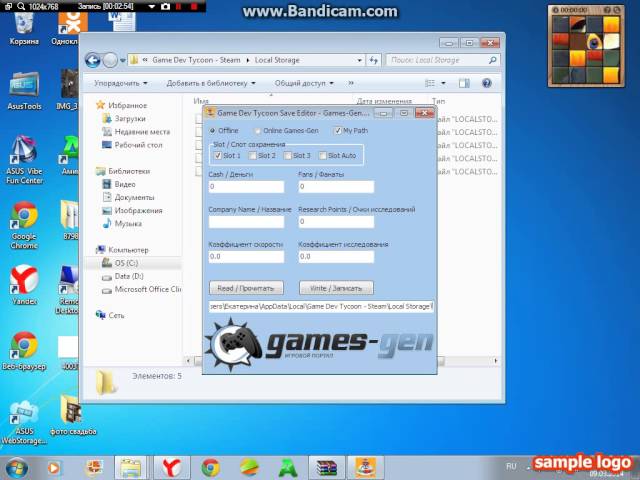Expand the » toolbar overflow chevron
640x480 pixels.
coord(351,83)
